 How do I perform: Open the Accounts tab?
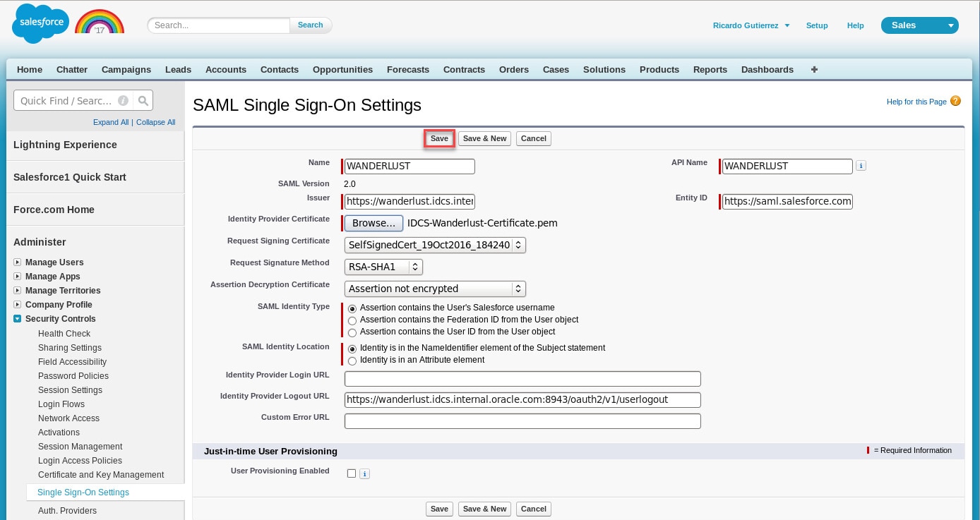coord(226,69)
